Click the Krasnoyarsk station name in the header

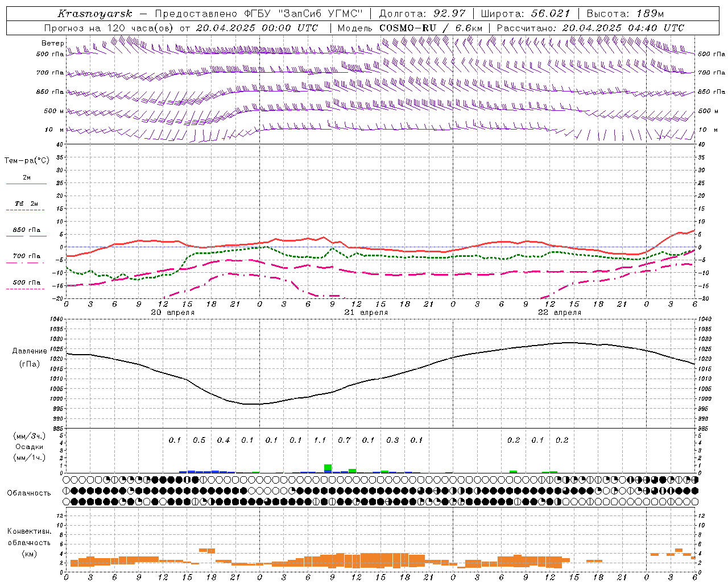pyautogui.click(x=95, y=14)
